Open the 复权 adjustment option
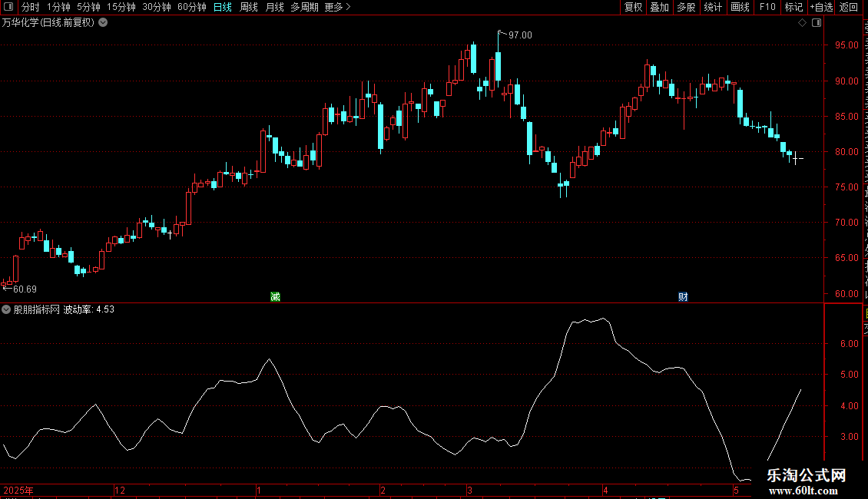The height and width of the screenshot is (499, 868). tap(633, 7)
